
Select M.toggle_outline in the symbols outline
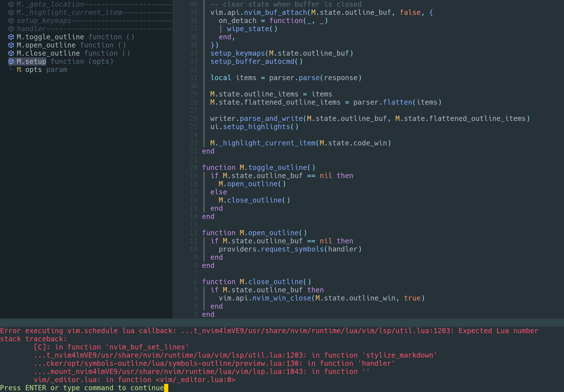click(50, 37)
